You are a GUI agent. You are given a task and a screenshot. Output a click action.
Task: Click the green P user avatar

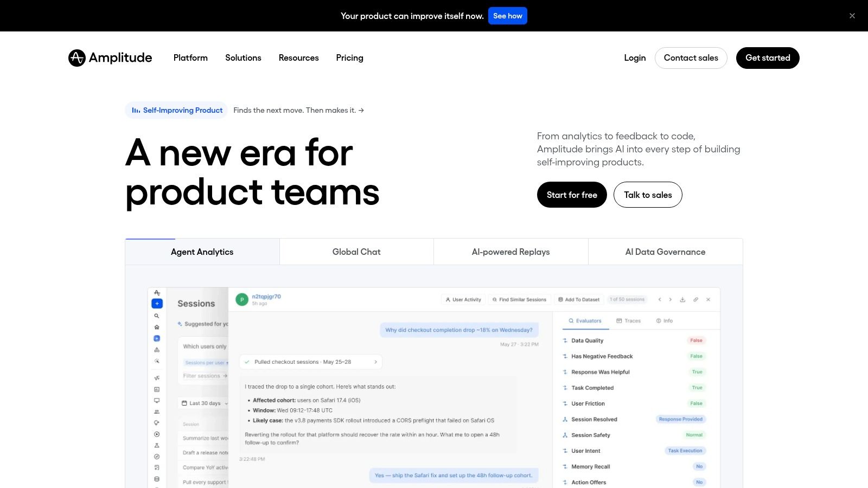tap(242, 299)
